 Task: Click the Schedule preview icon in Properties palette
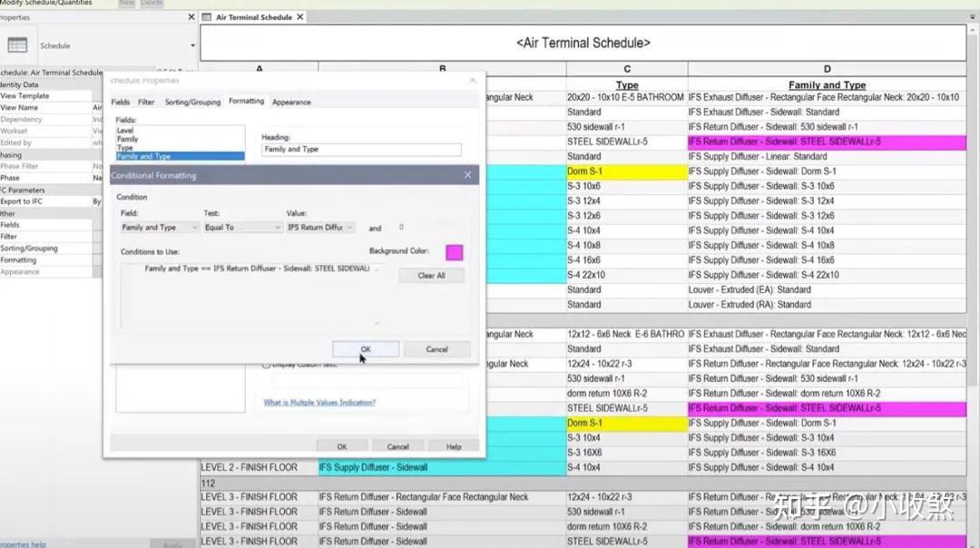[18, 45]
